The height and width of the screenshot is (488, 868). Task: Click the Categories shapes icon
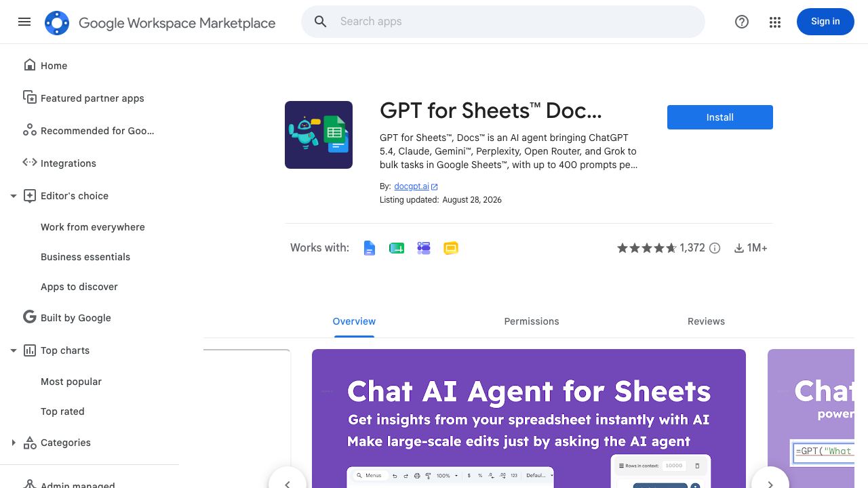click(x=30, y=443)
